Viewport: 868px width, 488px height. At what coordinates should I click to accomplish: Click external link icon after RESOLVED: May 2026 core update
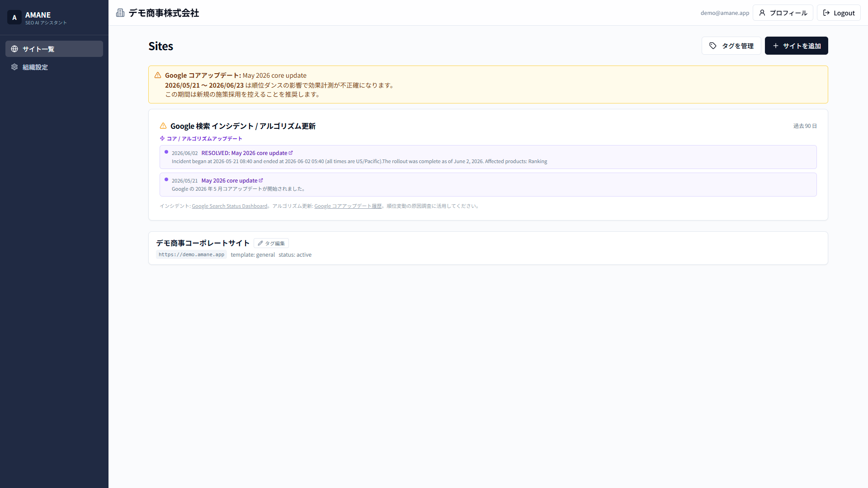point(291,153)
